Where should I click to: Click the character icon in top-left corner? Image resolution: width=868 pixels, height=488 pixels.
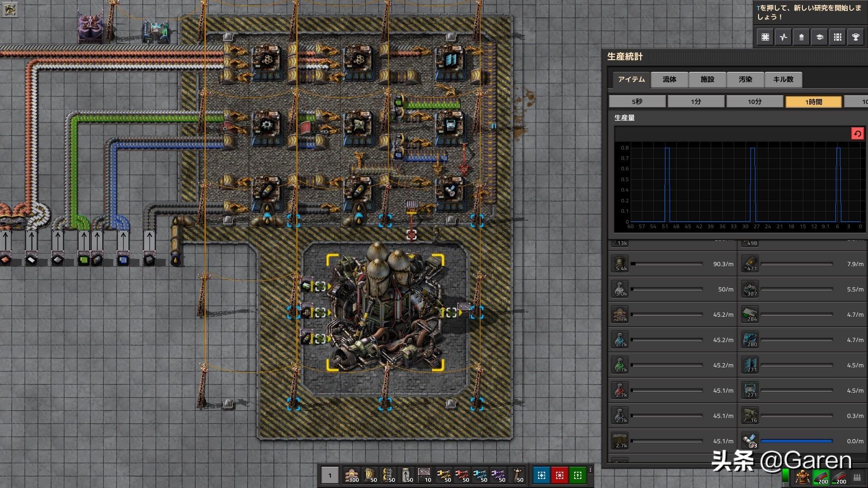[x=10, y=9]
